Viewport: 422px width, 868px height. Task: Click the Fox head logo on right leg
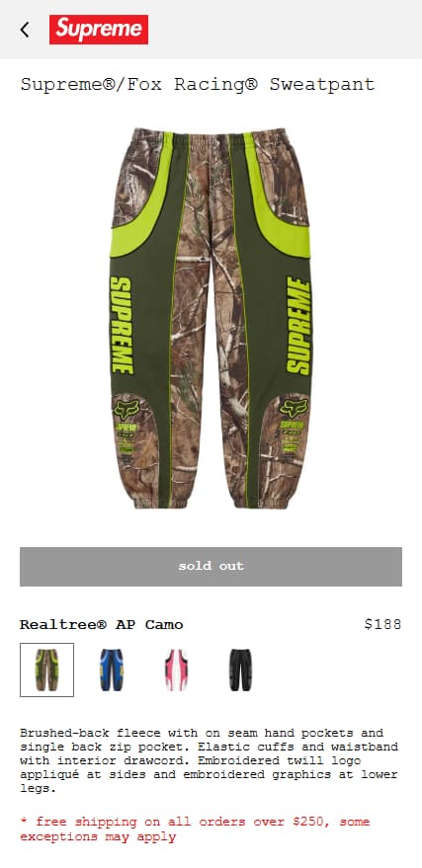[x=294, y=409]
